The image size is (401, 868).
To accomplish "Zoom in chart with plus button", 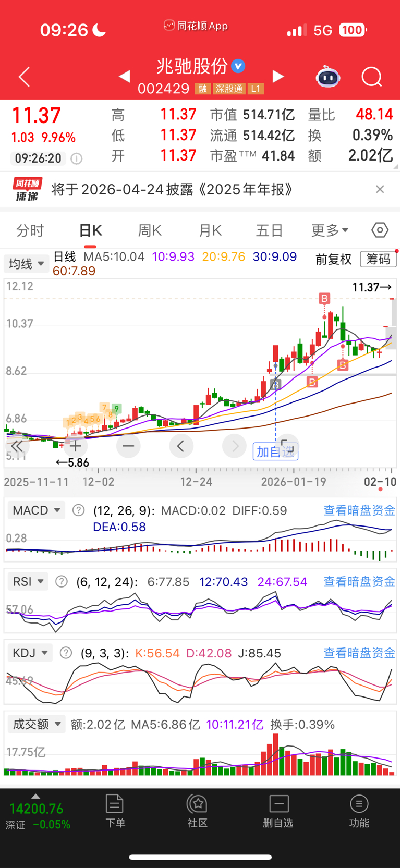I will (x=75, y=446).
